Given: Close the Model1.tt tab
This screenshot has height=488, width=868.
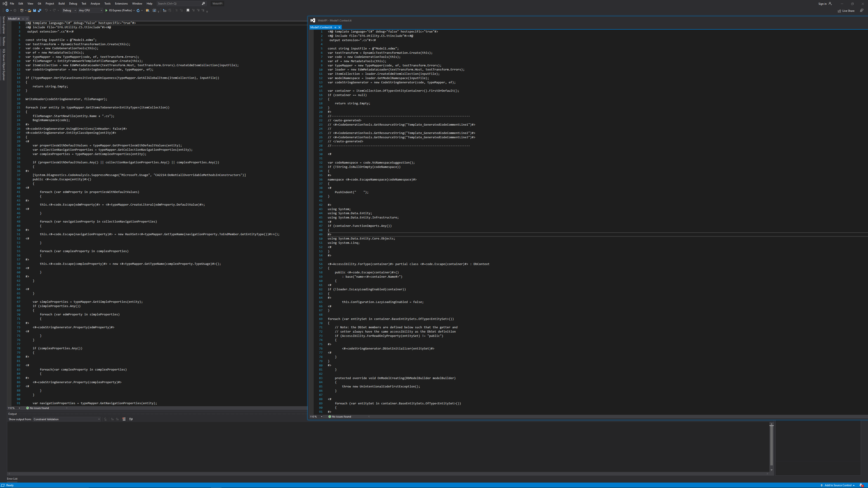Looking at the screenshot, I should (x=27, y=19).
